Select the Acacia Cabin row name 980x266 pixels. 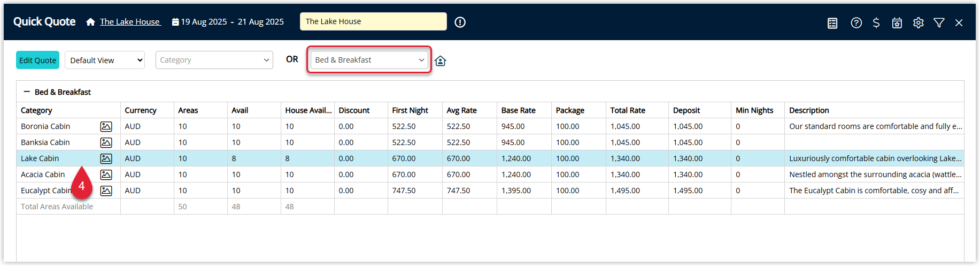coord(43,174)
